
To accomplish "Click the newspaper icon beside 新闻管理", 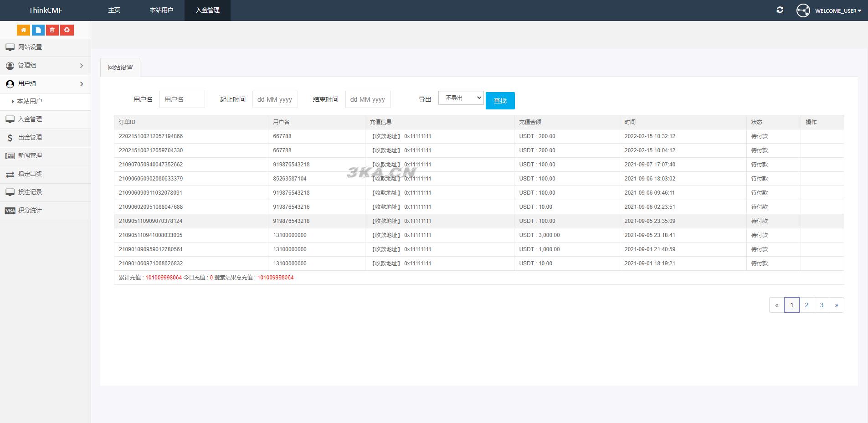I will [10, 155].
